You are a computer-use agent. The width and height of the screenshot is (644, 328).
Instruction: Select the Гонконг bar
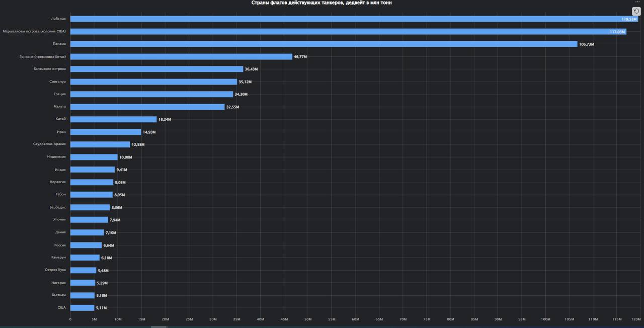coord(181,56)
